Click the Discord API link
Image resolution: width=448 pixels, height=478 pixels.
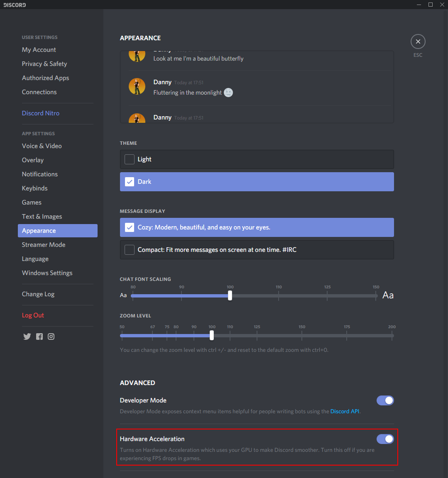[x=345, y=412]
